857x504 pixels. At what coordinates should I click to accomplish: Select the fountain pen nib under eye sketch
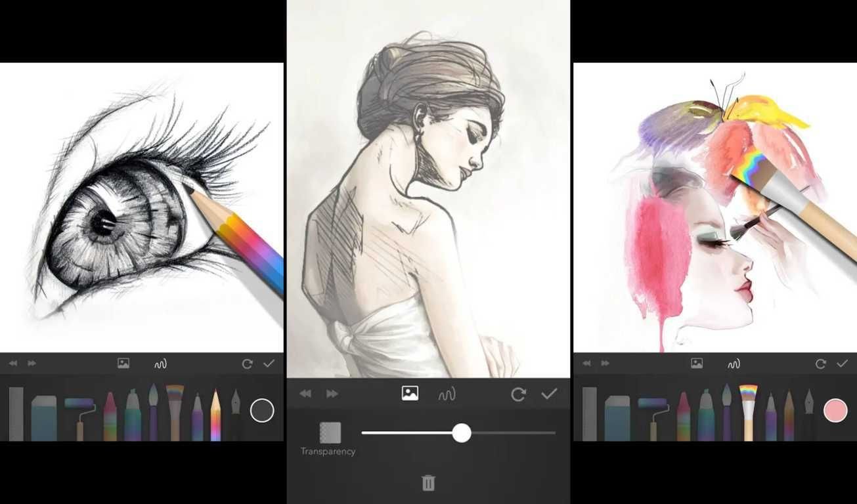pyautogui.click(x=235, y=415)
